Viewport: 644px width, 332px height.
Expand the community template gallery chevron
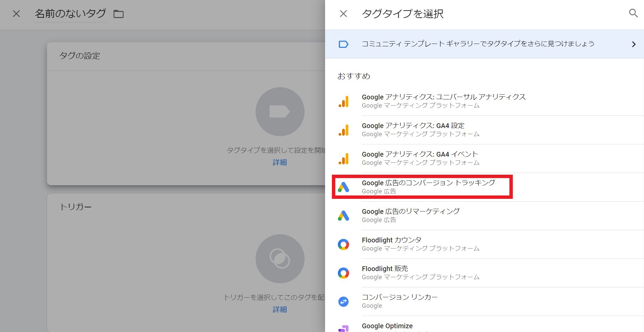(633, 44)
